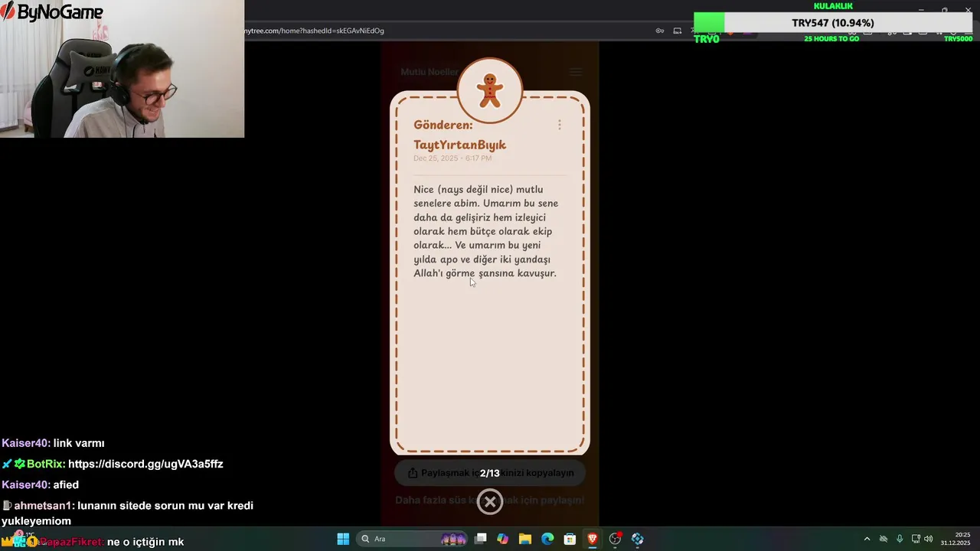Expand hidden system tray icons chevron
Screen dimensions: 980x551
[x=867, y=539]
